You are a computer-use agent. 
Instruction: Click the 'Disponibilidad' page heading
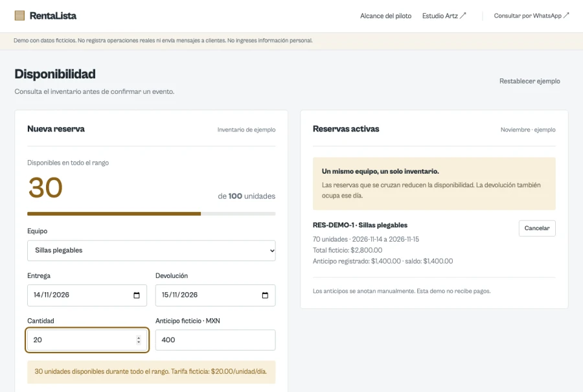click(55, 74)
